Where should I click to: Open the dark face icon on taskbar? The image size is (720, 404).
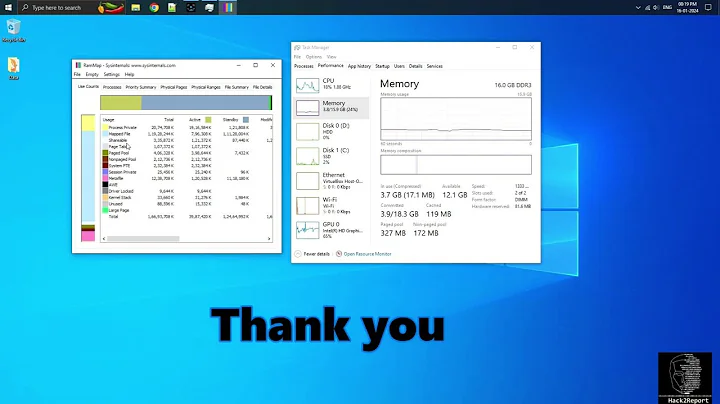coord(191,7)
